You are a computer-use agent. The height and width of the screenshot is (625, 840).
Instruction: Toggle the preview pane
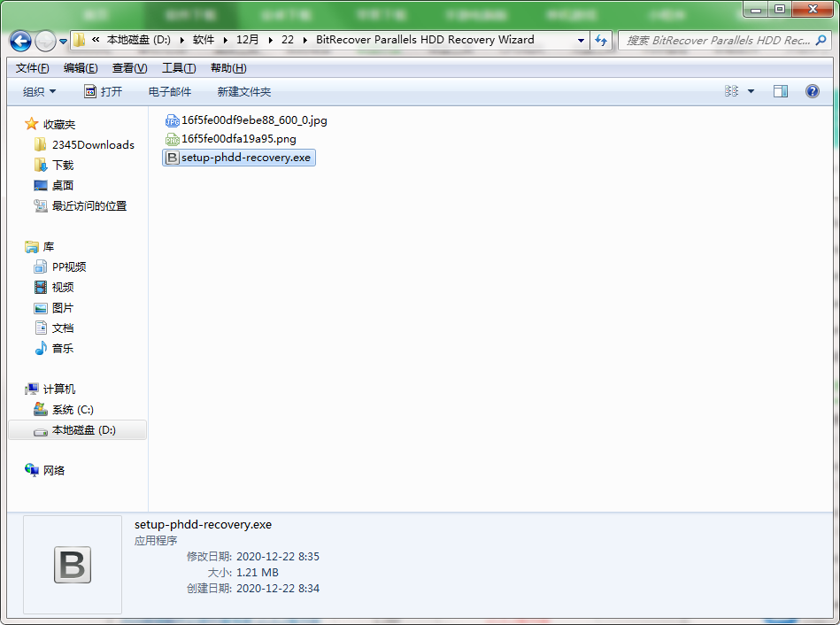pos(781,91)
